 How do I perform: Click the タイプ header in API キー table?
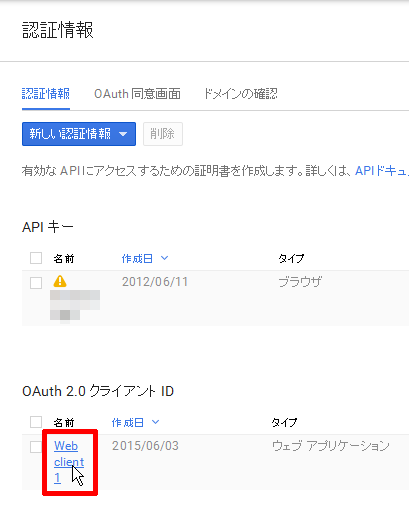click(291, 258)
